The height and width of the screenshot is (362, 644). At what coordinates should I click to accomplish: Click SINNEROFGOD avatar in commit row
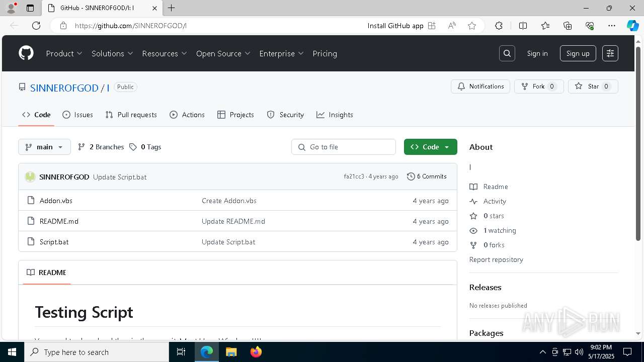click(30, 176)
